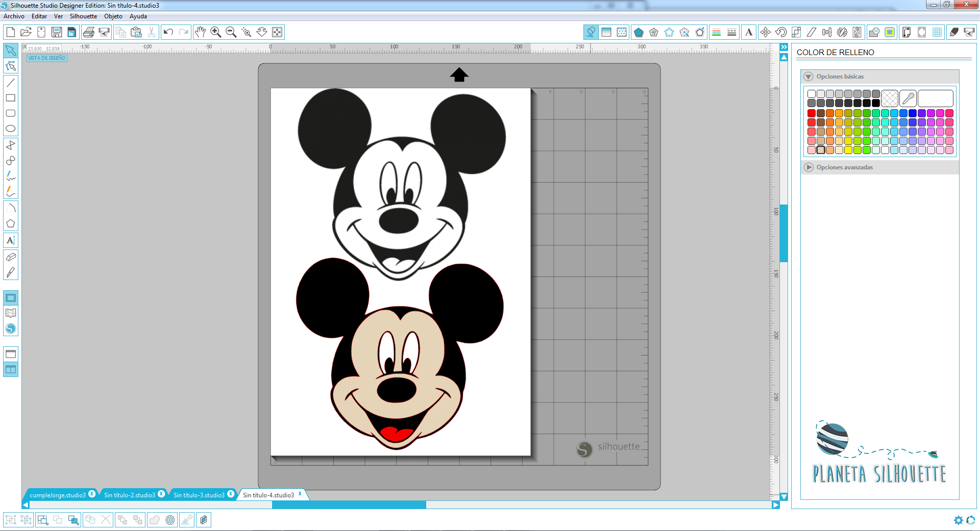Collapse the Opciones básicas section
The width and height of the screenshot is (980, 531).
tap(808, 77)
